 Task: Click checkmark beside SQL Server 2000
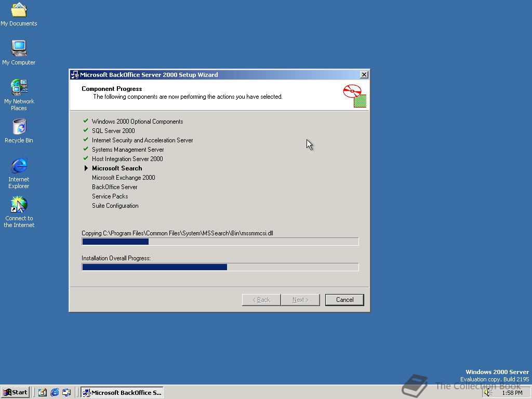click(x=86, y=130)
